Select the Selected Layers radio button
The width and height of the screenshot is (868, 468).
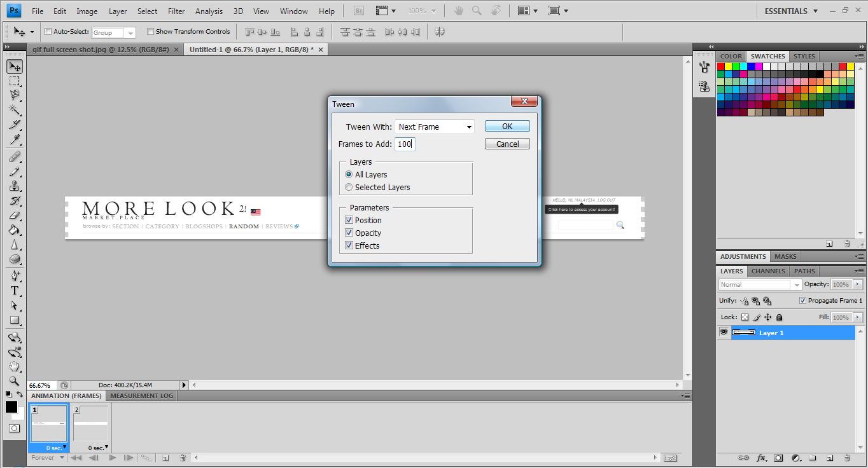[349, 187]
